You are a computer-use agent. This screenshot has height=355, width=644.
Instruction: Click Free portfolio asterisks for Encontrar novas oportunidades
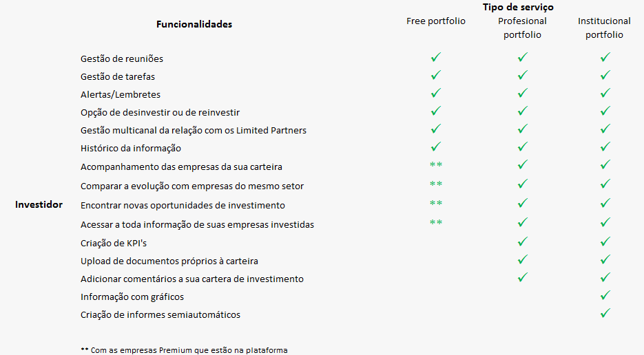tap(435, 204)
